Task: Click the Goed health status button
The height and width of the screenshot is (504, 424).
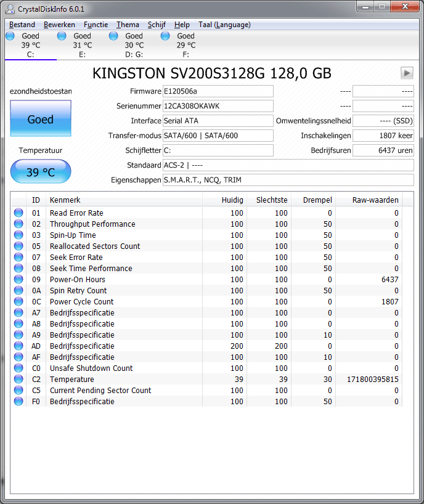Action: [x=41, y=118]
